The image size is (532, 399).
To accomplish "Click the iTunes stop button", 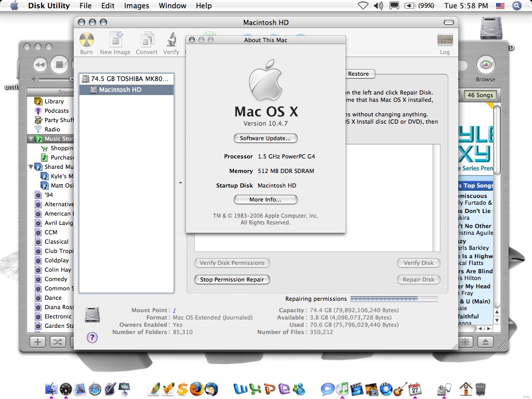I will (59, 64).
